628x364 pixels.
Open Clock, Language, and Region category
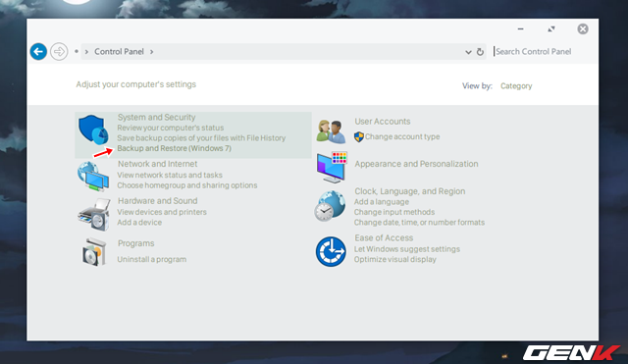(x=410, y=191)
